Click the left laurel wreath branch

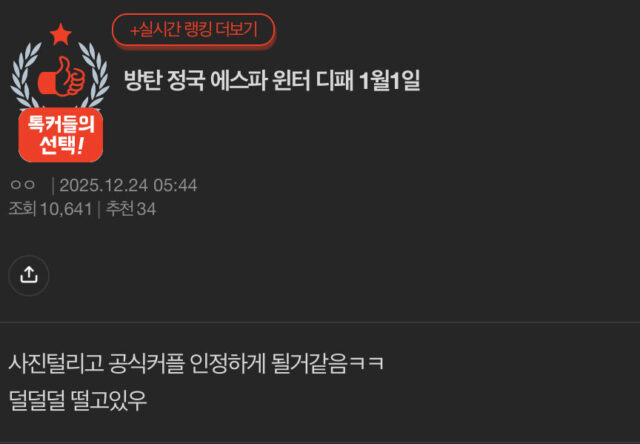25,76
